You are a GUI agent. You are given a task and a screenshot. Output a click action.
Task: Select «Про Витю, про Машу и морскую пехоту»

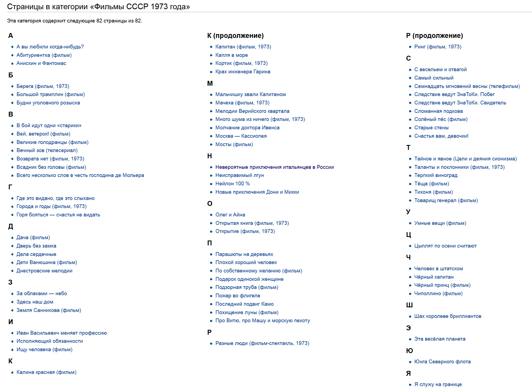[x=263, y=321]
